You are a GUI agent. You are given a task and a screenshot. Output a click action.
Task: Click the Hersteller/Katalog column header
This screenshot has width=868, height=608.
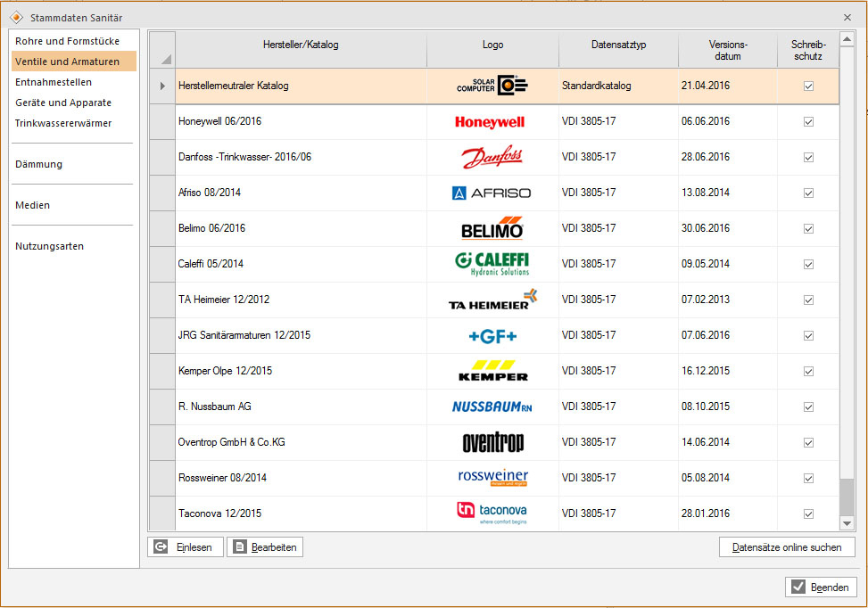[x=301, y=50]
